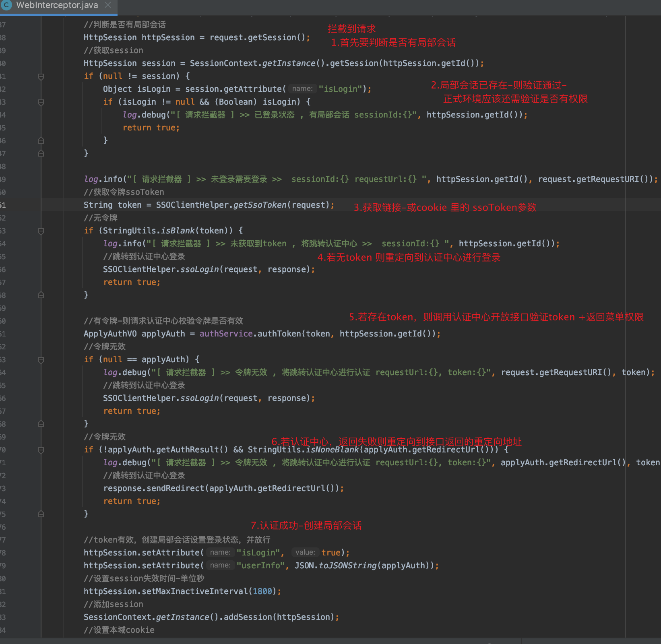
Task: Click 'return true;' below sendRedirect
Action: (132, 501)
